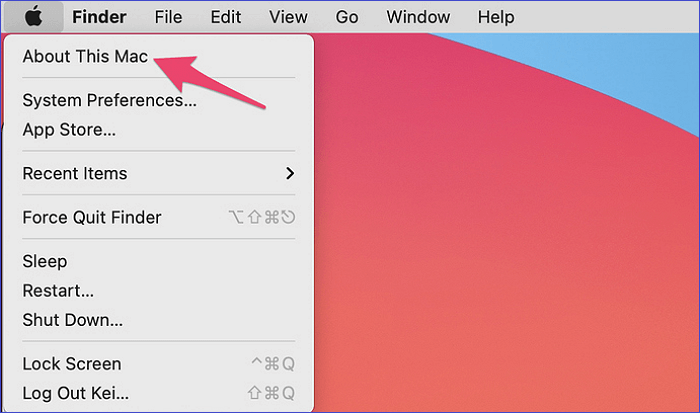
Task: Click Lock Screen menu entry
Action: point(71,364)
